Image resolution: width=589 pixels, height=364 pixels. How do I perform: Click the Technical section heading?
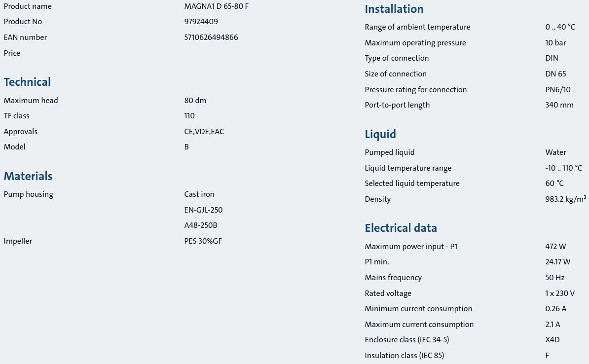27,82
